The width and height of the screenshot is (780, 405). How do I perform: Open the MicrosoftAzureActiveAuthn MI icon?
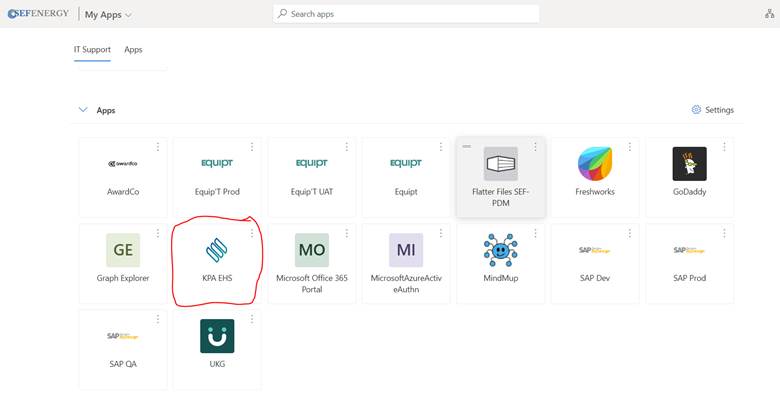click(406, 250)
